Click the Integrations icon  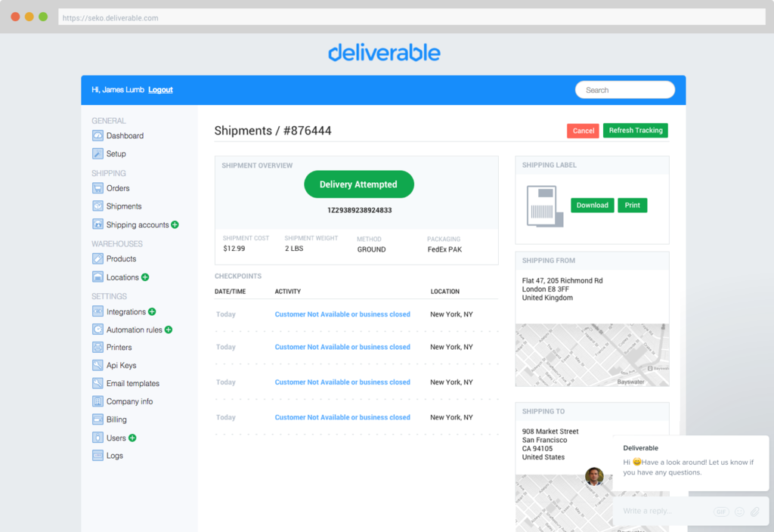[98, 311]
